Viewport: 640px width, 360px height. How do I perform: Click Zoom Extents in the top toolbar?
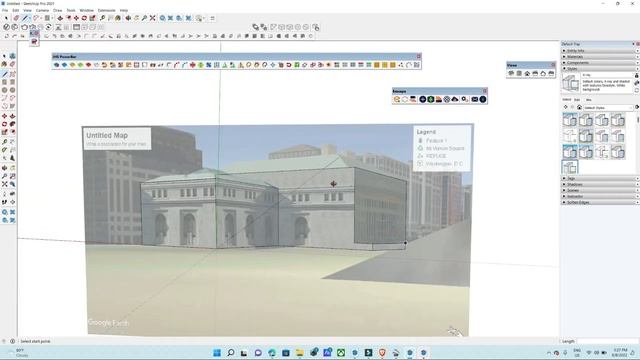pos(152,18)
